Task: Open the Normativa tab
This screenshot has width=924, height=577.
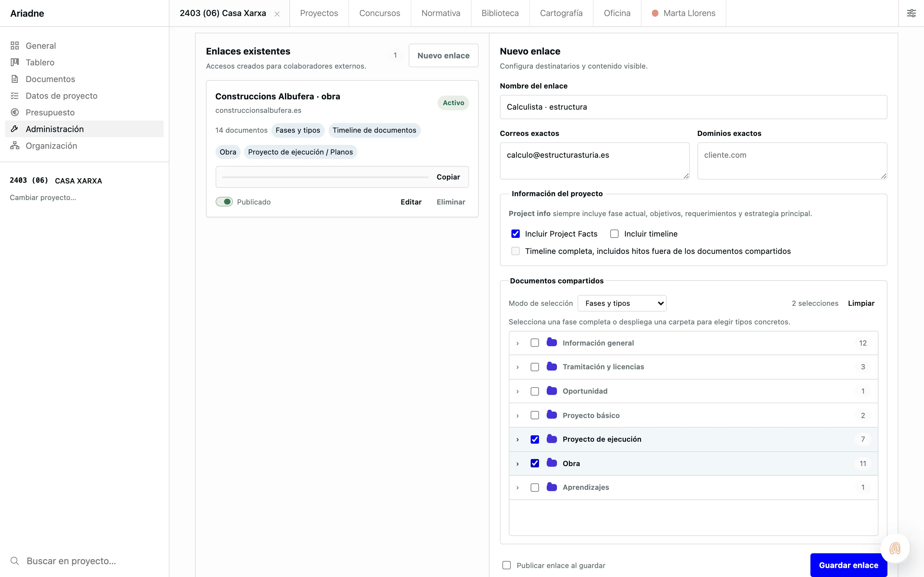Action: pyautogui.click(x=441, y=13)
